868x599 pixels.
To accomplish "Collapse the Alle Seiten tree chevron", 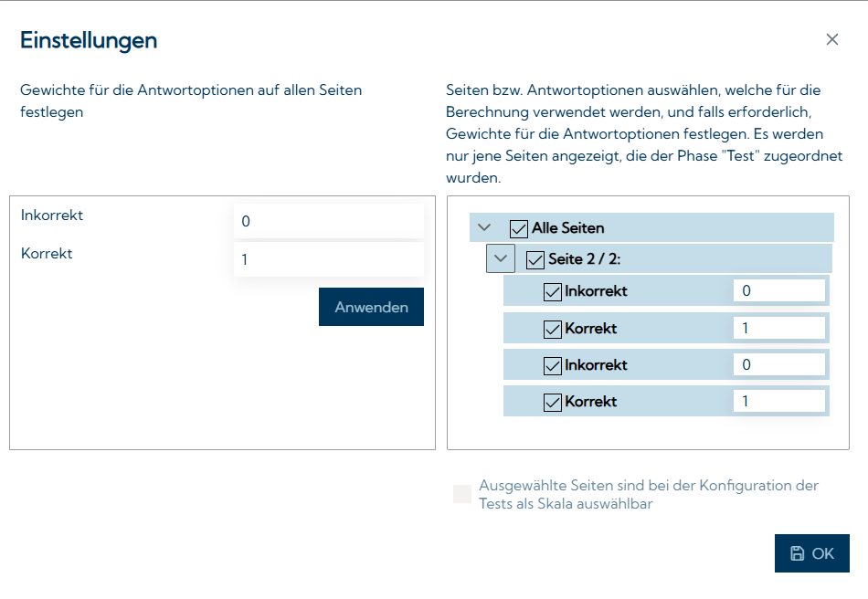I will 484,227.
